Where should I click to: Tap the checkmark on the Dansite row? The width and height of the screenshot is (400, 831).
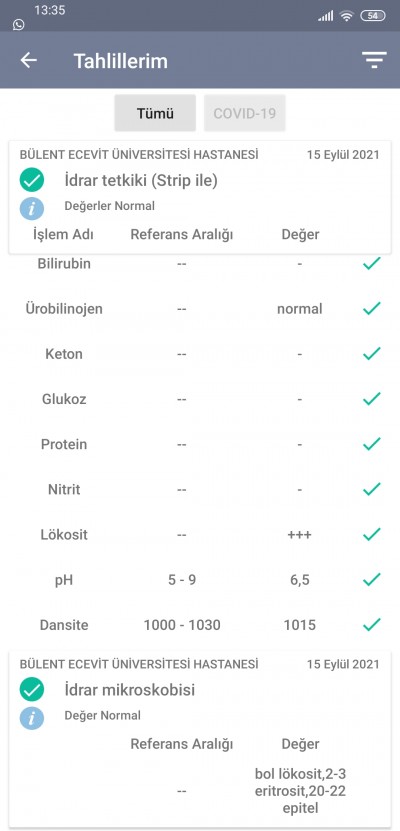(x=372, y=624)
